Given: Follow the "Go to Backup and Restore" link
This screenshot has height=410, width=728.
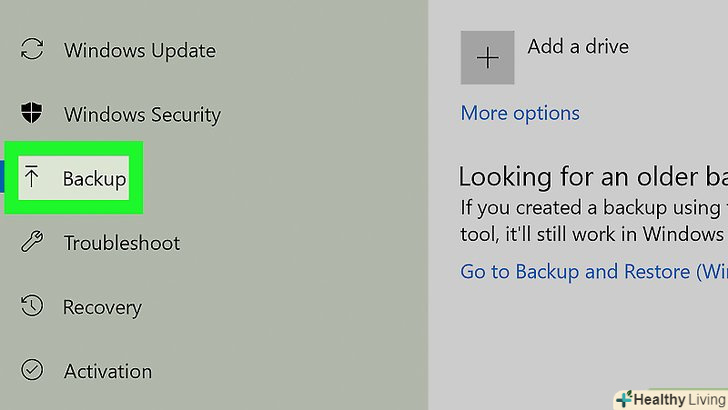Looking at the screenshot, I should (x=592, y=271).
